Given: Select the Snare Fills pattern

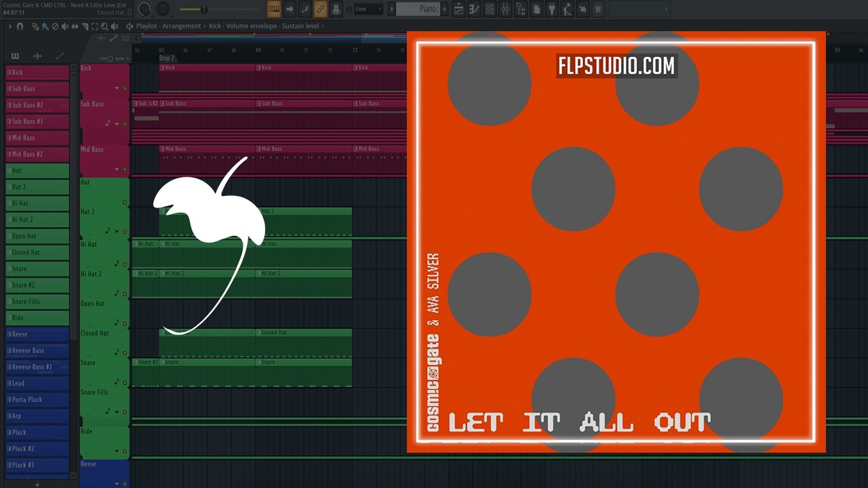Looking at the screenshot, I should click(x=37, y=302).
